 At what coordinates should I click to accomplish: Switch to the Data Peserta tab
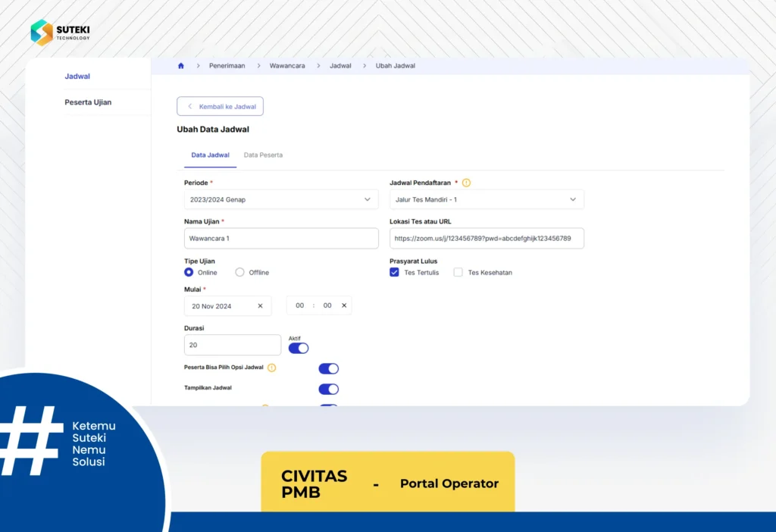point(263,155)
